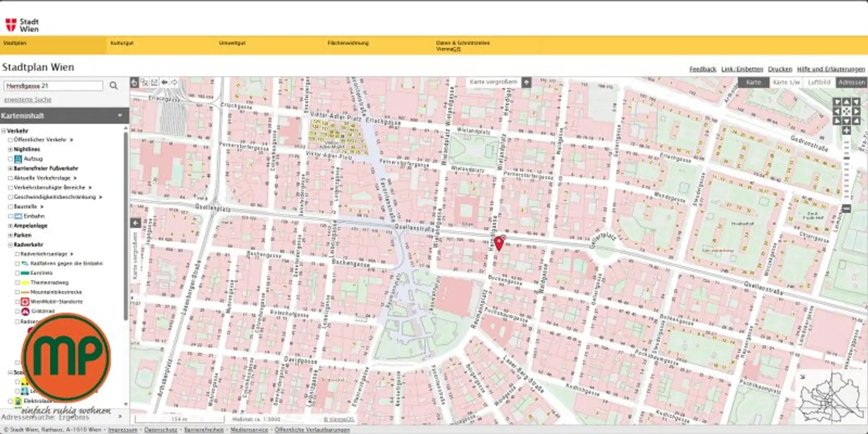Open the Kulturgut menu item
868x434 pixels.
[122, 43]
